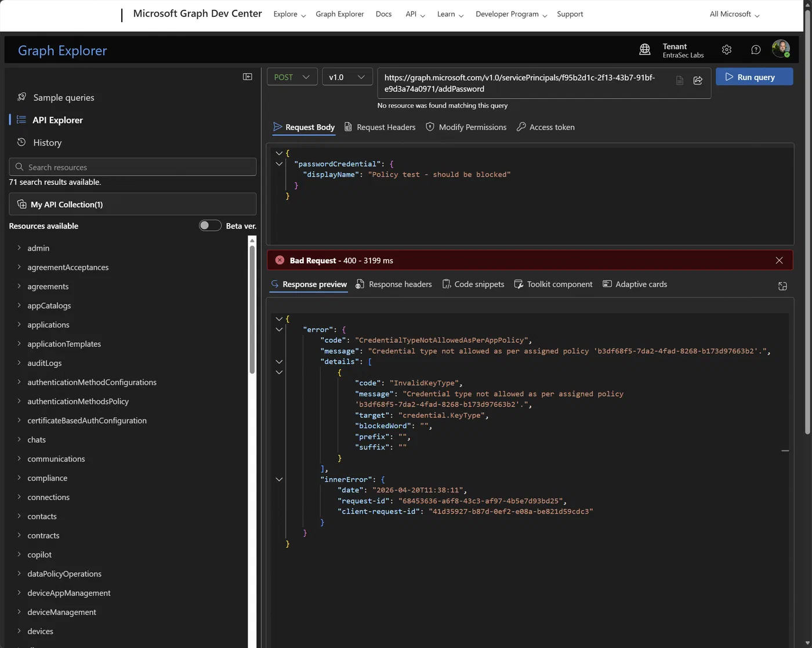Viewport: 812px width, 648px height.
Task: Open the Developer Program menu
Action: pyautogui.click(x=511, y=15)
